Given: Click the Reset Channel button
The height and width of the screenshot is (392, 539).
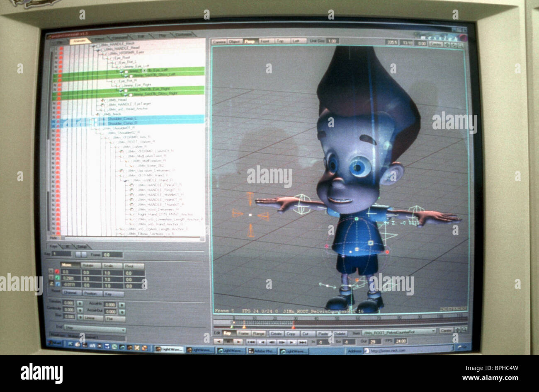Looking at the screenshot, I should click(x=71, y=293).
